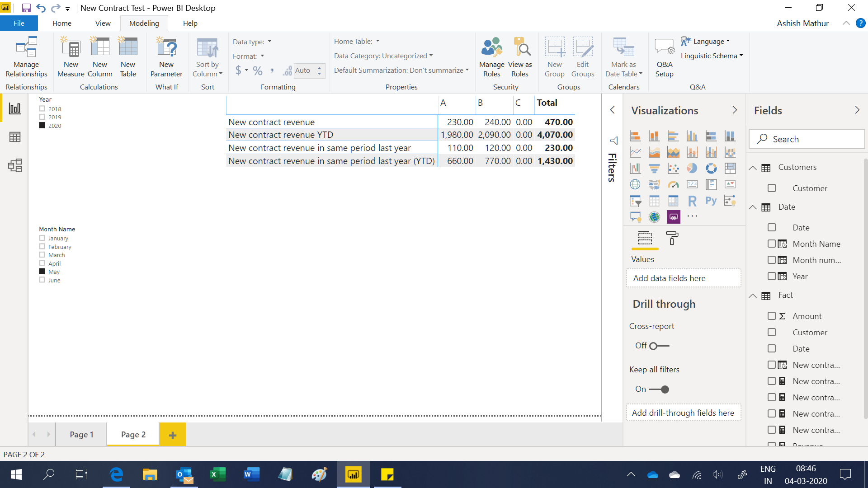The image size is (868, 488).
Task: Check the 2018 year slicer box
Action: click(42, 109)
